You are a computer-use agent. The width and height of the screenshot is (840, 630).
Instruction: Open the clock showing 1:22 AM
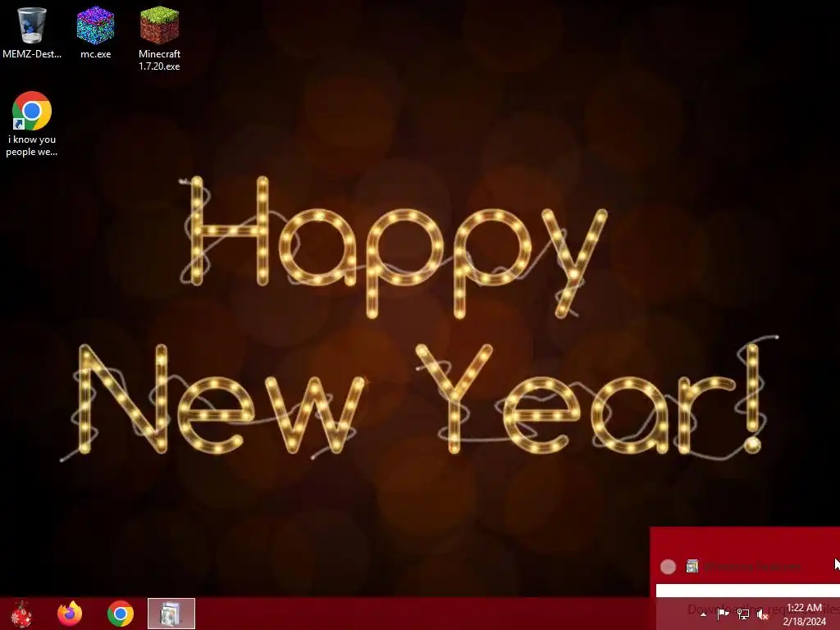[804, 614]
